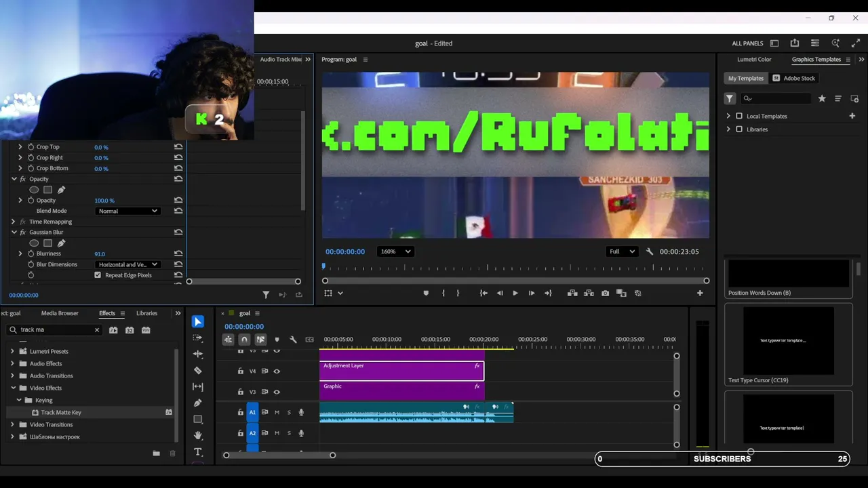The image size is (868, 488).
Task: Create a rectangle mask for Opacity
Action: point(47,190)
